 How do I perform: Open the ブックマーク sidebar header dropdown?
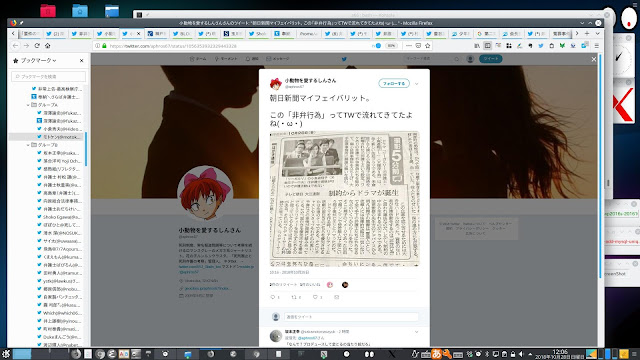[x=39, y=60]
